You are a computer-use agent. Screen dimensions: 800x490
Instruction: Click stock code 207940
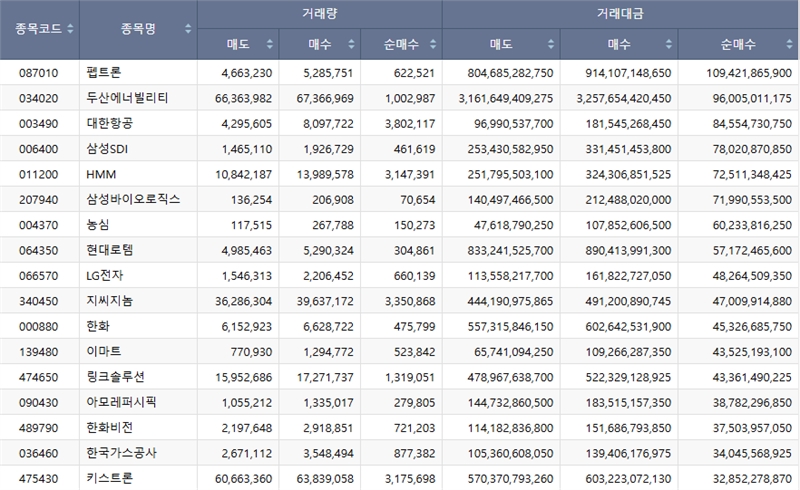[39, 200]
